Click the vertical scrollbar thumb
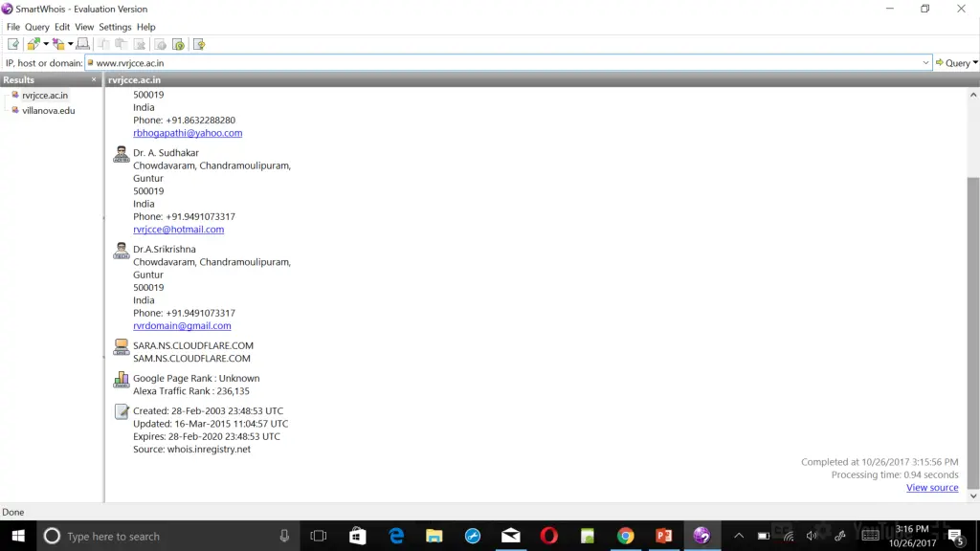 click(x=973, y=332)
